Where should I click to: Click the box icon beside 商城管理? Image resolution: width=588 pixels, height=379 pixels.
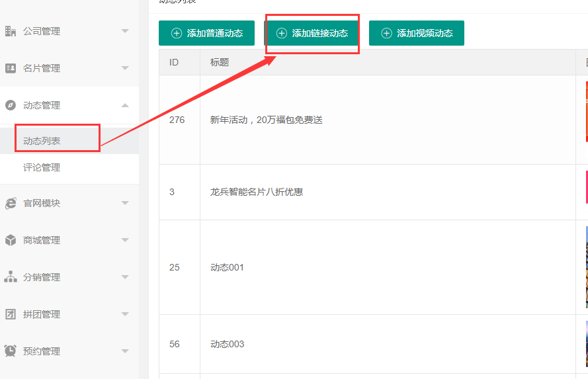pyautogui.click(x=11, y=240)
